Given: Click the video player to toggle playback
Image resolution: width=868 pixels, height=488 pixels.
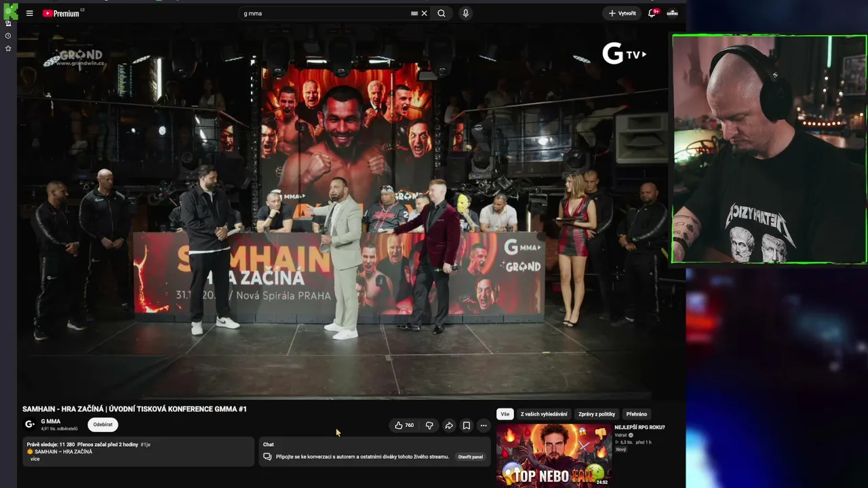Looking at the screenshot, I should pos(351,210).
